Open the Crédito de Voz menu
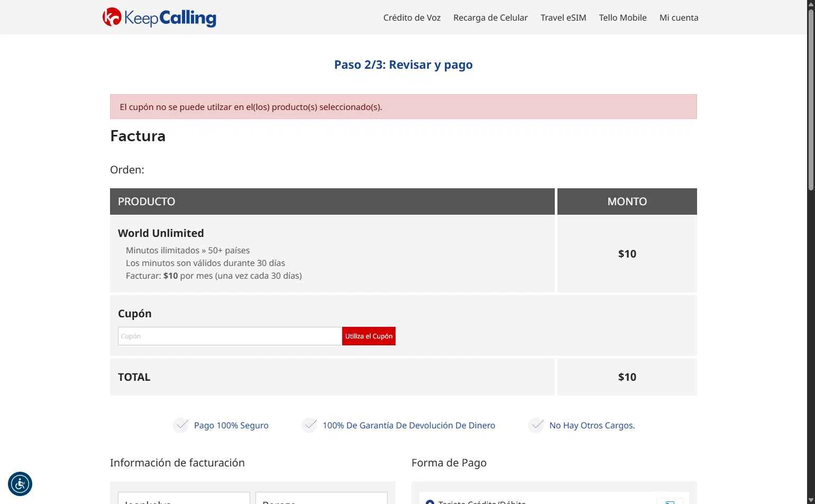Screen dimensions: 815x504 [x=412, y=17]
